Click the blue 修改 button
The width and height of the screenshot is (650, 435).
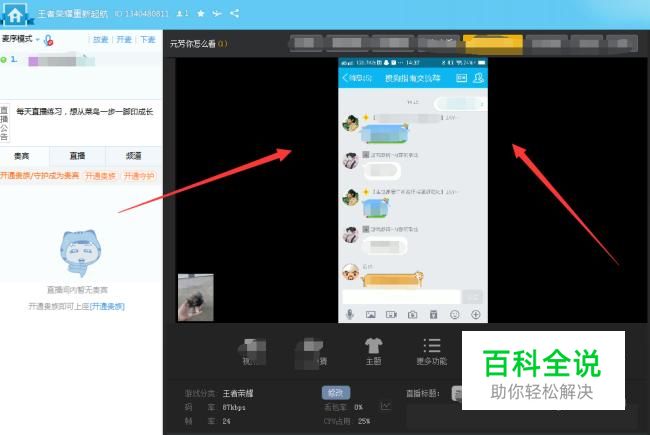coord(336,393)
